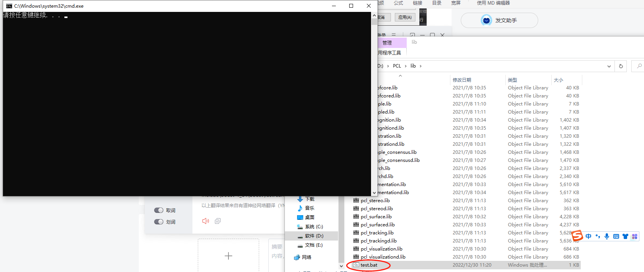Click navigation pane scrollbar down arrow
Image resolution: width=644 pixels, height=272 pixels.
(341, 266)
